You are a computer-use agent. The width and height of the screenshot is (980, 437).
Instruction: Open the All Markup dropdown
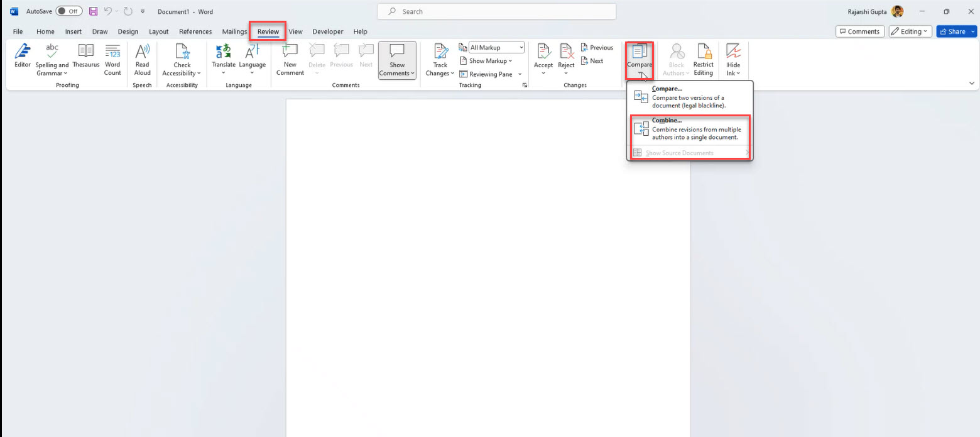496,48
